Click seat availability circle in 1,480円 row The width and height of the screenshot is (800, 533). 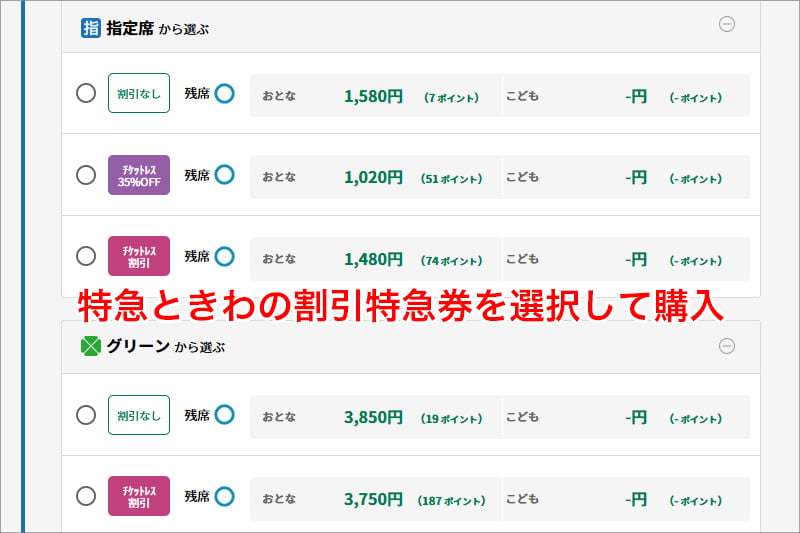coord(224,256)
